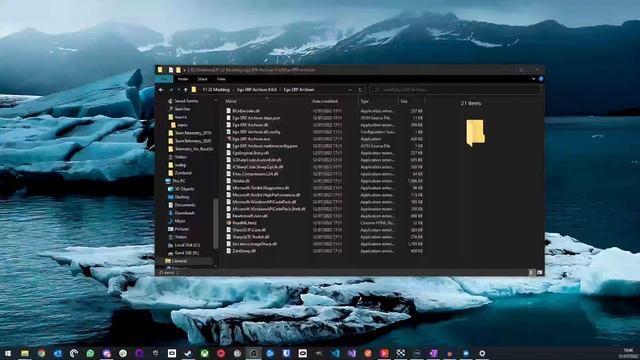Click the folder preview thumbnail
This screenshot has height=360, width=640.
(475, 133)
